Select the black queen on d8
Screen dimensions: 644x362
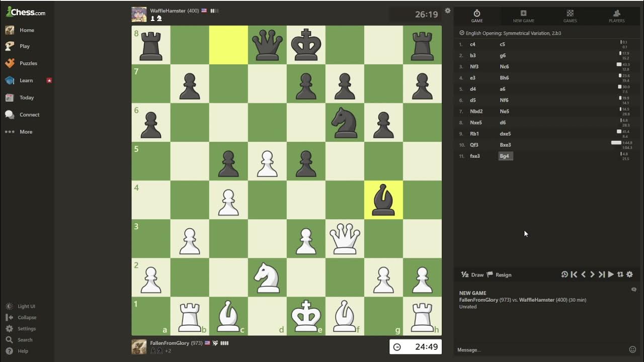[x=267, y=45]
